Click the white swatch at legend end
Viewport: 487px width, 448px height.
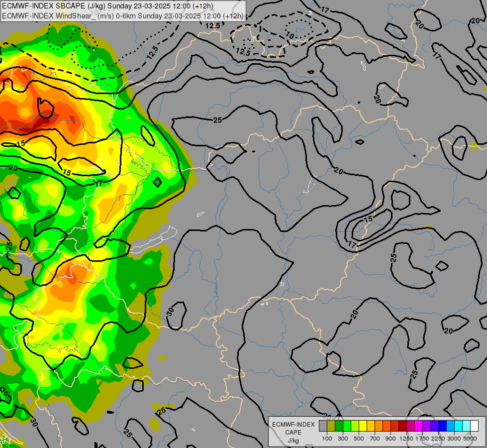click(x=474, y=426)
